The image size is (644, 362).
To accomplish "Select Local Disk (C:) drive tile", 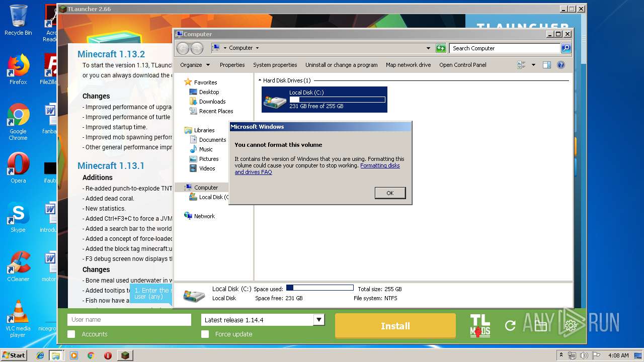I will 325,100.
